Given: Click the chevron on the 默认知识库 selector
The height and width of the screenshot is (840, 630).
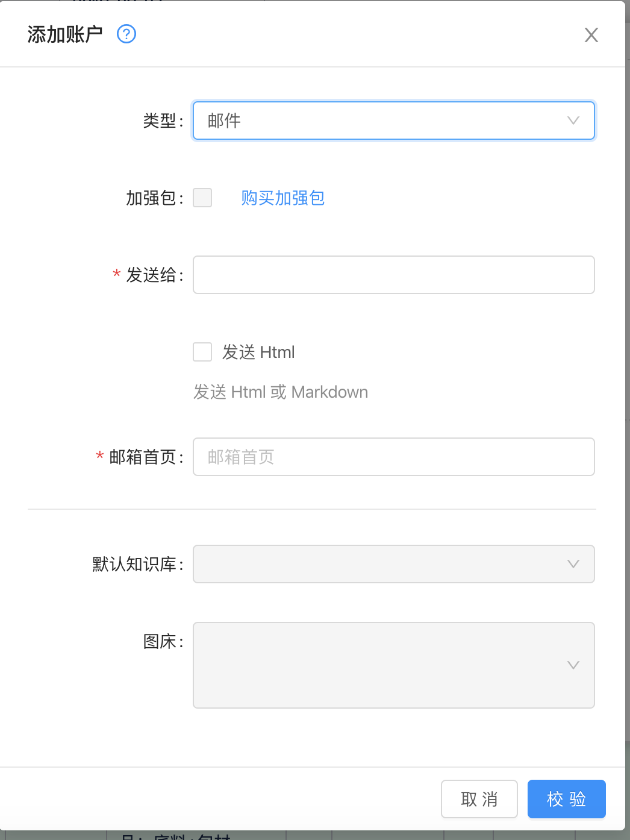Looking at the screenshot, I should click(x=573, y=564).
